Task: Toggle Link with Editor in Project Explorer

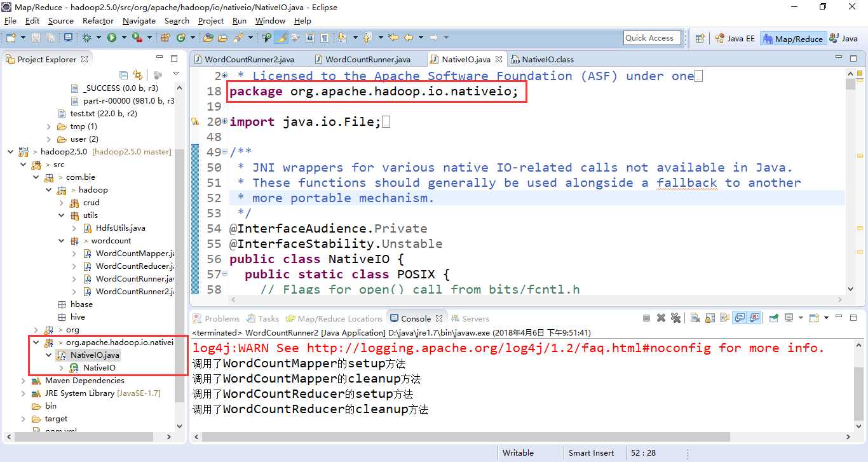Action: coord(137,75)
